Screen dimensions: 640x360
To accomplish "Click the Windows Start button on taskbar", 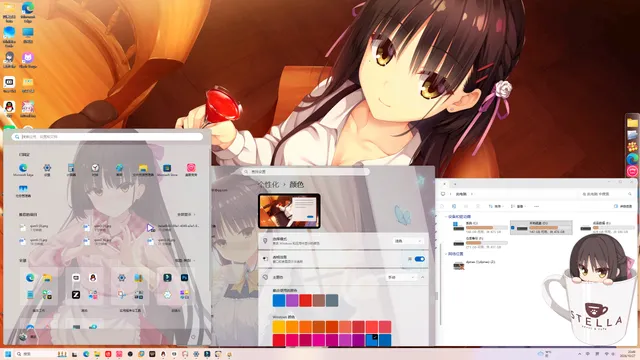I will (x=7, y=354).
